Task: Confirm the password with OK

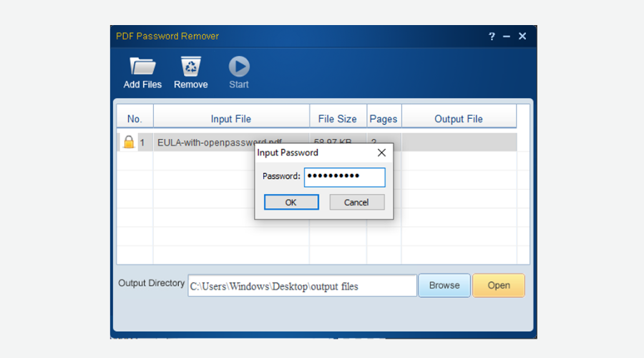Action: pyautogui.click(x=291, y=202)
